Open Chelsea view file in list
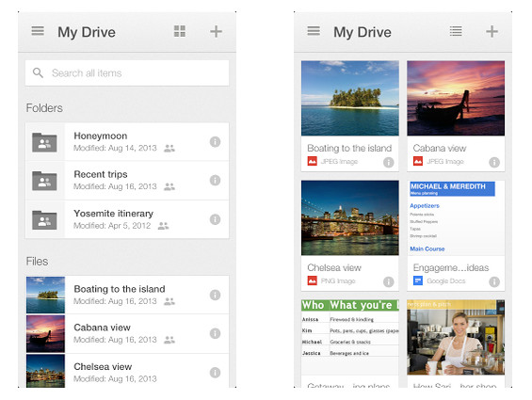Viewport: 532px width, 400px height. tap(127, 371)
